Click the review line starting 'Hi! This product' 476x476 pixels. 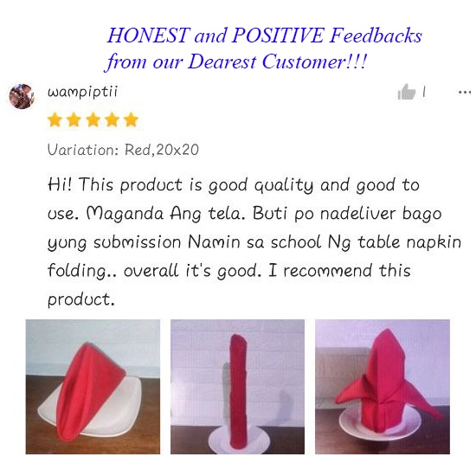click(234, 185)
